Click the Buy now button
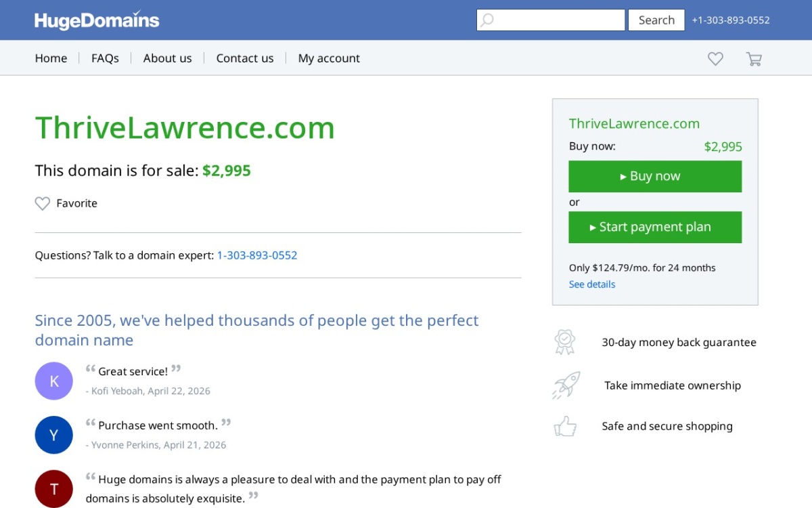This screenshot has width=812, height=508. click(655, 176)
